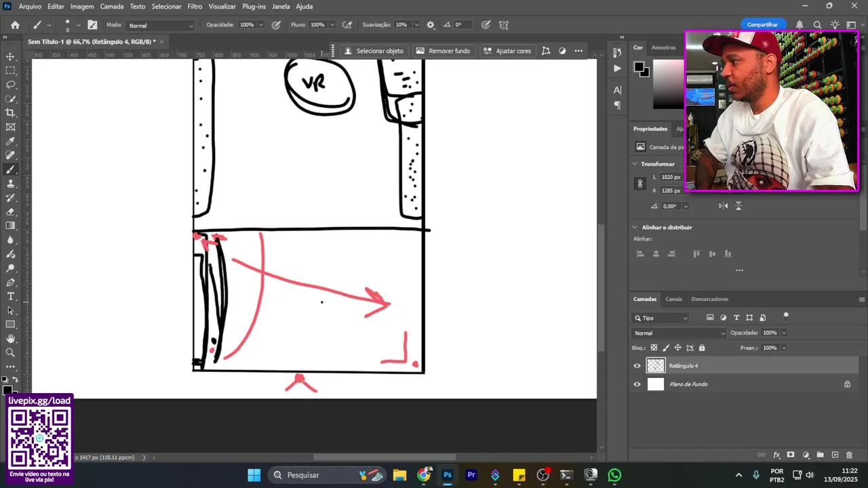Open the Fluxo dropdown arrow
Image resolution: width=868 pixels, height=488 pixels.
tap(331, 25)
